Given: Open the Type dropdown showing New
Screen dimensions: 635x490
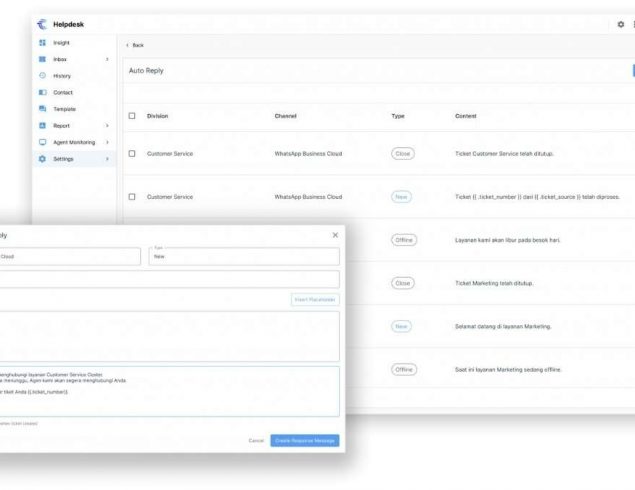Looking at the screenshot, I should [x=243, y=256].
